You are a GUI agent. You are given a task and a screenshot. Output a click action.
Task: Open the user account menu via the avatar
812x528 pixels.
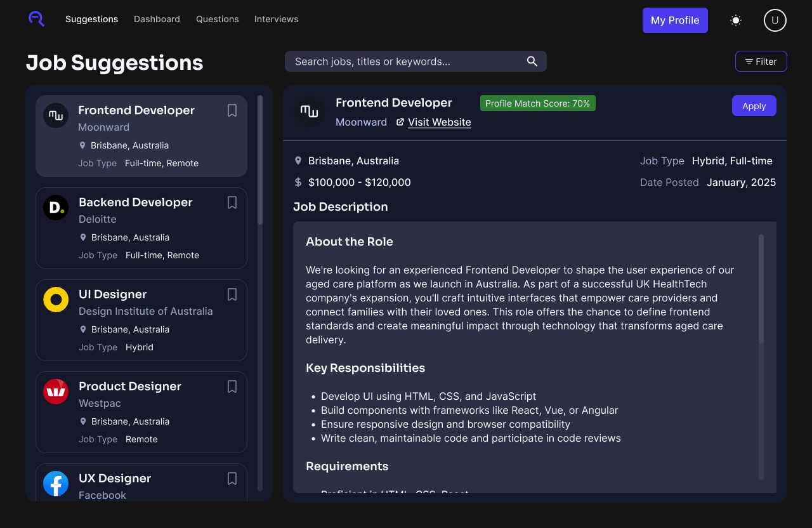click(x=775, y=20)
